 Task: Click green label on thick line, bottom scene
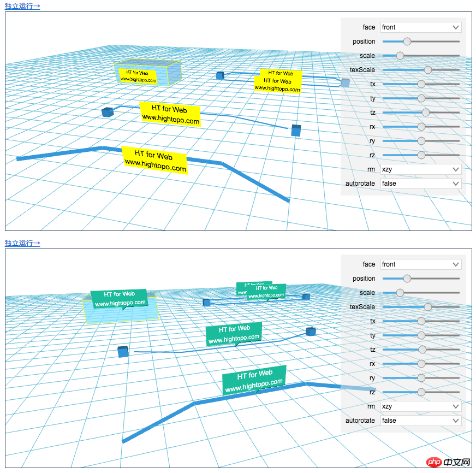(254, 380)
